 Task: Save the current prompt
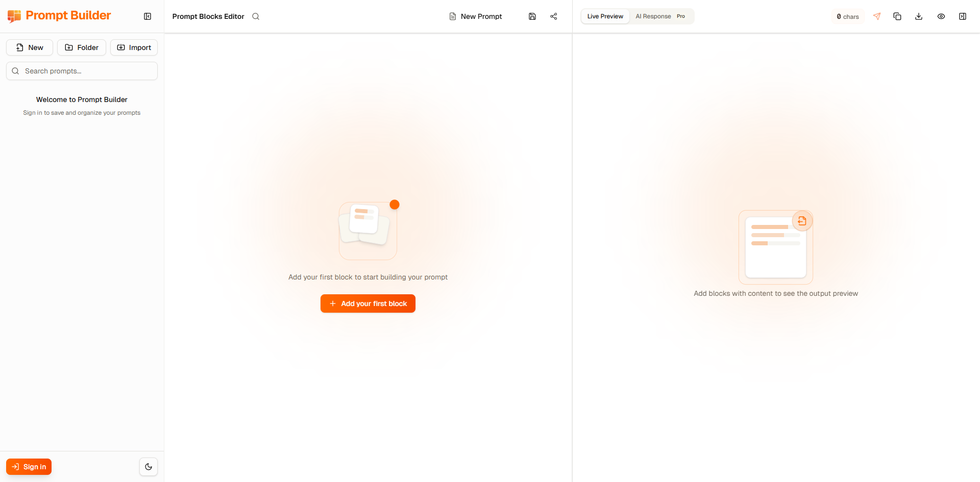[532, 16]
